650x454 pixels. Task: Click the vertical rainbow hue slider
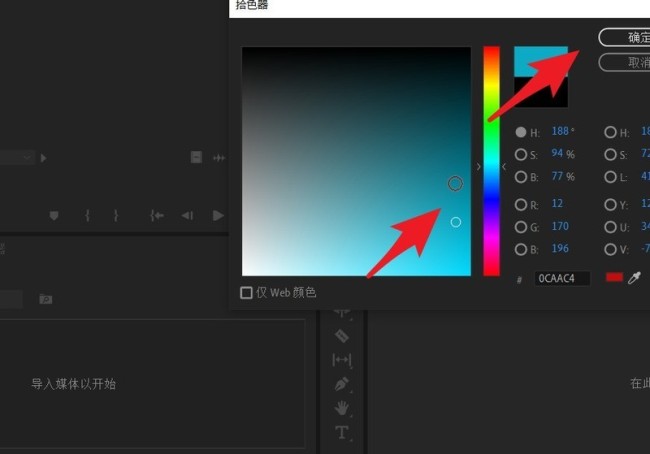[491, 161]
